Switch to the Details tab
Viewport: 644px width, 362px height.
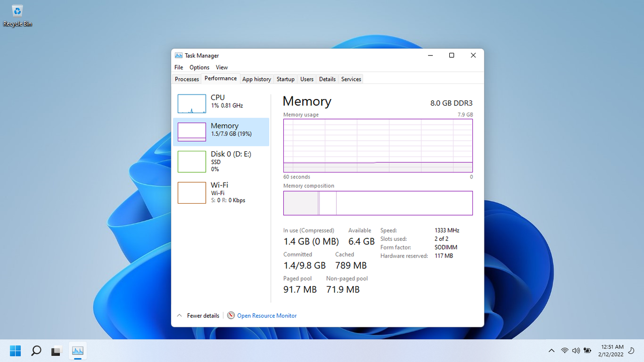(x=327, y=79)
